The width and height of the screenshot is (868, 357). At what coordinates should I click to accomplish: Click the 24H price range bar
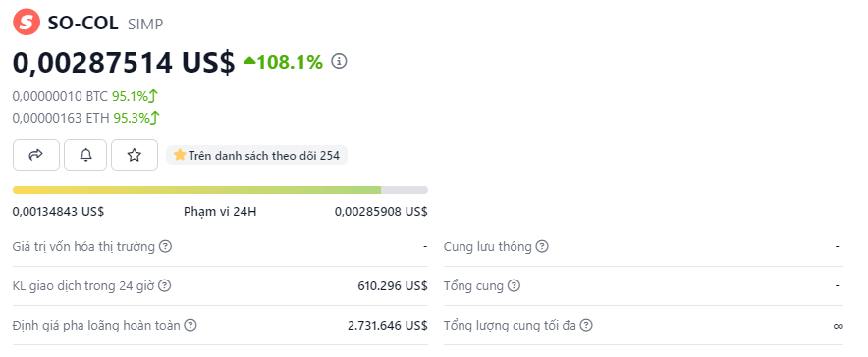click(220, 190)
